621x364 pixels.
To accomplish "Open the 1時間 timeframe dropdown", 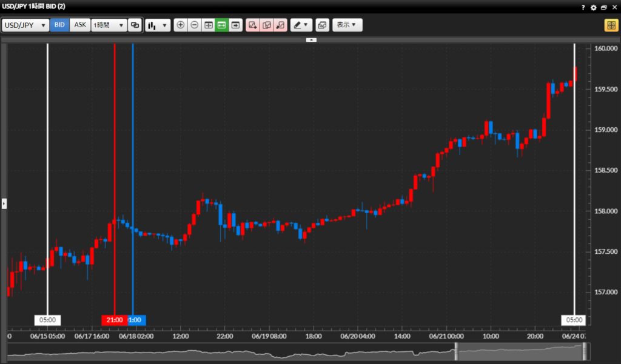I will click(x=109, y=25).
